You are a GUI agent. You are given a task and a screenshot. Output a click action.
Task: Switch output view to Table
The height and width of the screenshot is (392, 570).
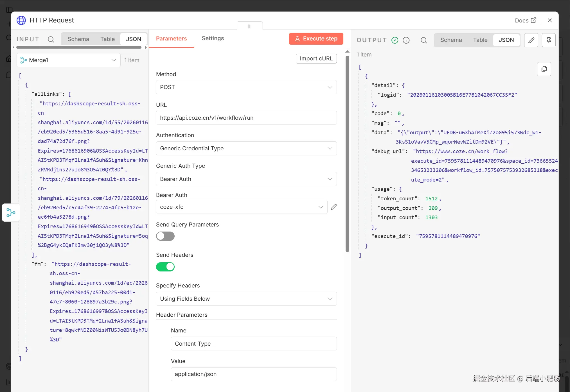click(x=480, y=40)
